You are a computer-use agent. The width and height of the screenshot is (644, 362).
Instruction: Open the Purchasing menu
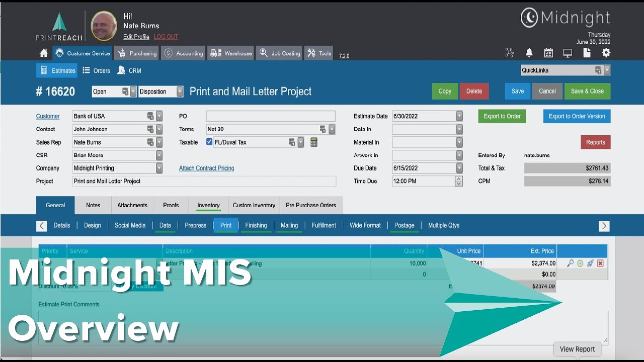tap(136, 53)
